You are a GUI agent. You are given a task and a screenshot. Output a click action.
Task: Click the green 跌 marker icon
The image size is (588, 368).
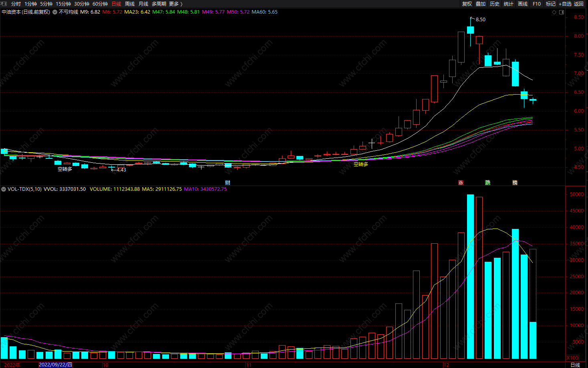[x=488, y=183]
